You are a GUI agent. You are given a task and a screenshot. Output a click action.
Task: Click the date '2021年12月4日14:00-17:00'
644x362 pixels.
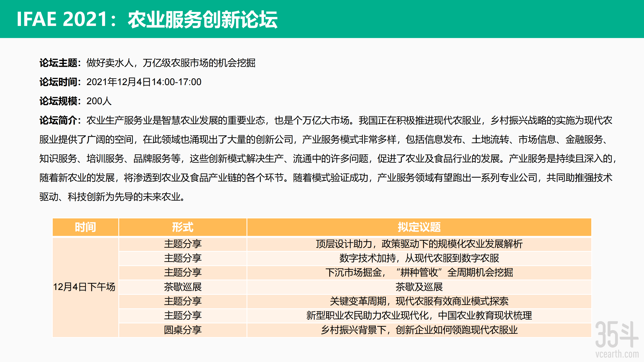pyautogui.click(x=144, y=82)
